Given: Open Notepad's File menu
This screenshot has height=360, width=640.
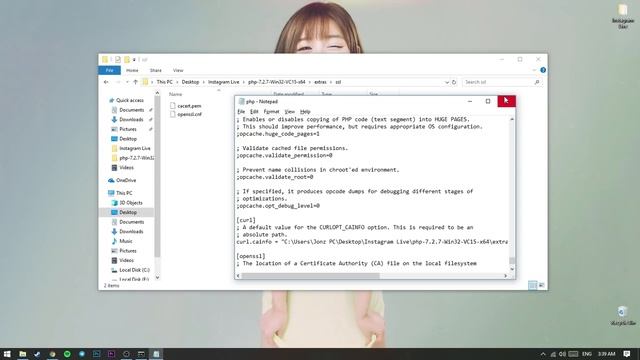Looking at the screenshot, I should (x=241, y=111).
